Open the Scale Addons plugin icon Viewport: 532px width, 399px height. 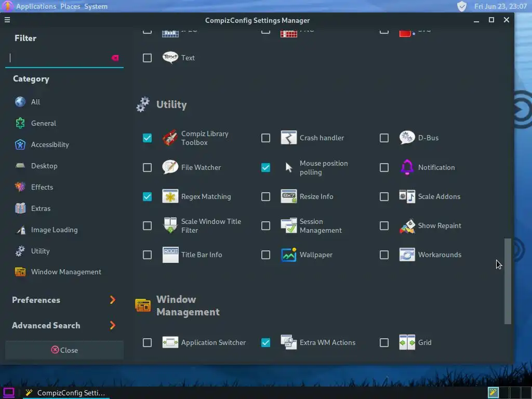407,196
